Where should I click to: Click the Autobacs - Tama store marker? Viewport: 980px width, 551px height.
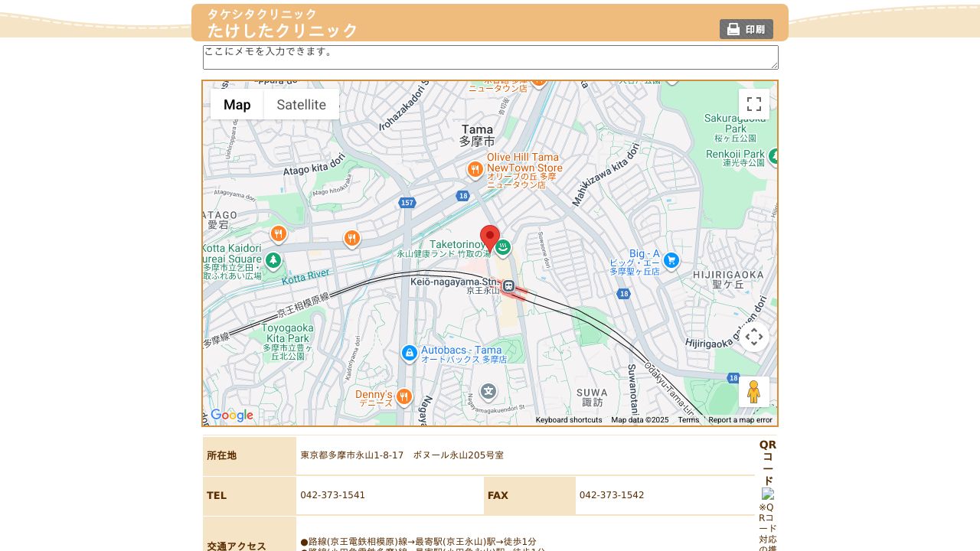(410, 354)
